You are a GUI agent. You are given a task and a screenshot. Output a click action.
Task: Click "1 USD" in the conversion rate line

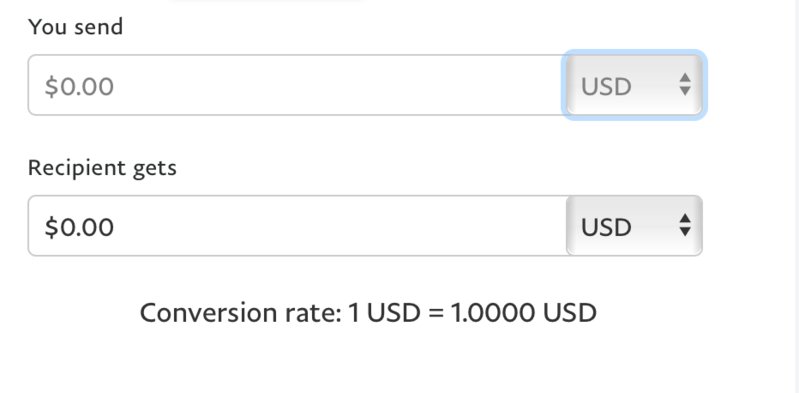384,312
